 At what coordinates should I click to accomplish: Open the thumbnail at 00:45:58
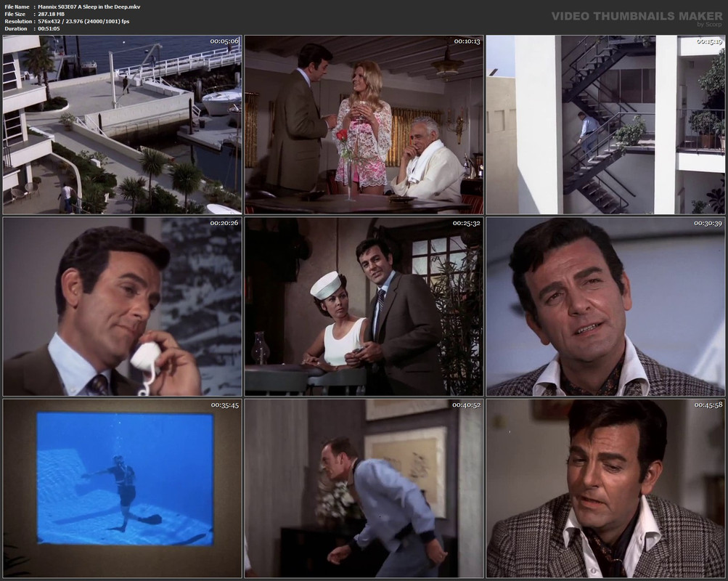coord(606,488)
